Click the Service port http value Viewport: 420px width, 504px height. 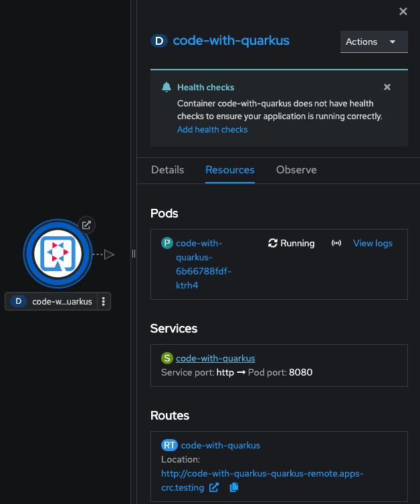point(225,372)
